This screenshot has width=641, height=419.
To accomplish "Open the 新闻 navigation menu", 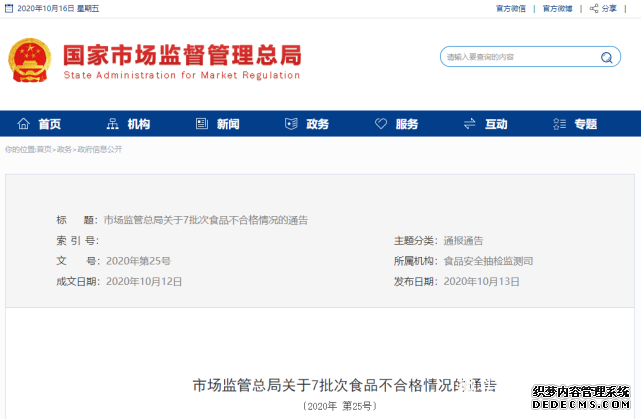I will pos(228,124).
